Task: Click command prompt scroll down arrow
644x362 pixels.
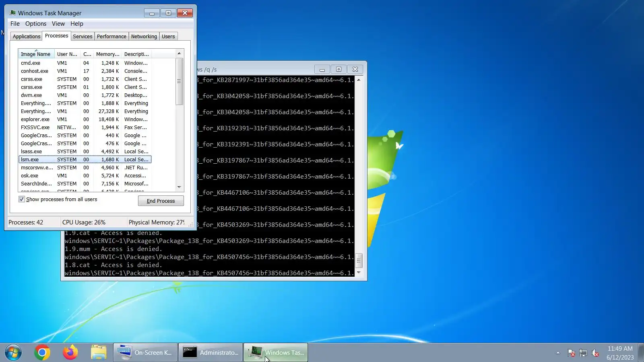Action: [359, 272]
